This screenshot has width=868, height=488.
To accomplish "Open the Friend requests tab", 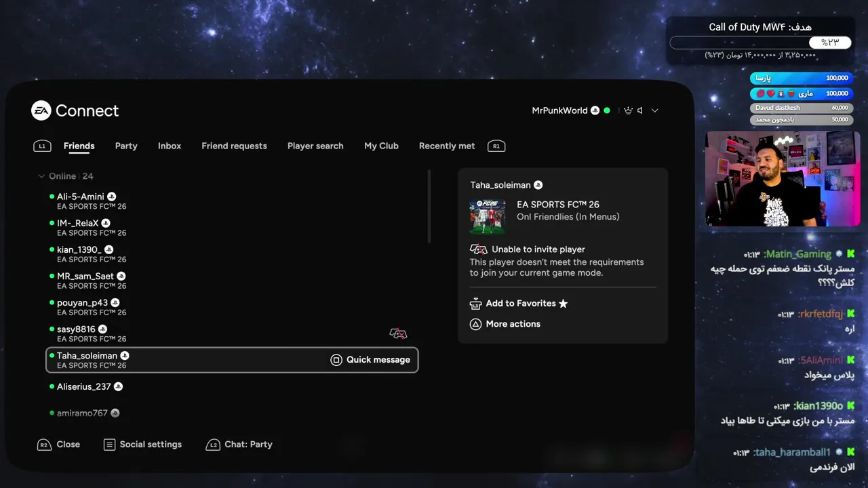I will 234,146.
